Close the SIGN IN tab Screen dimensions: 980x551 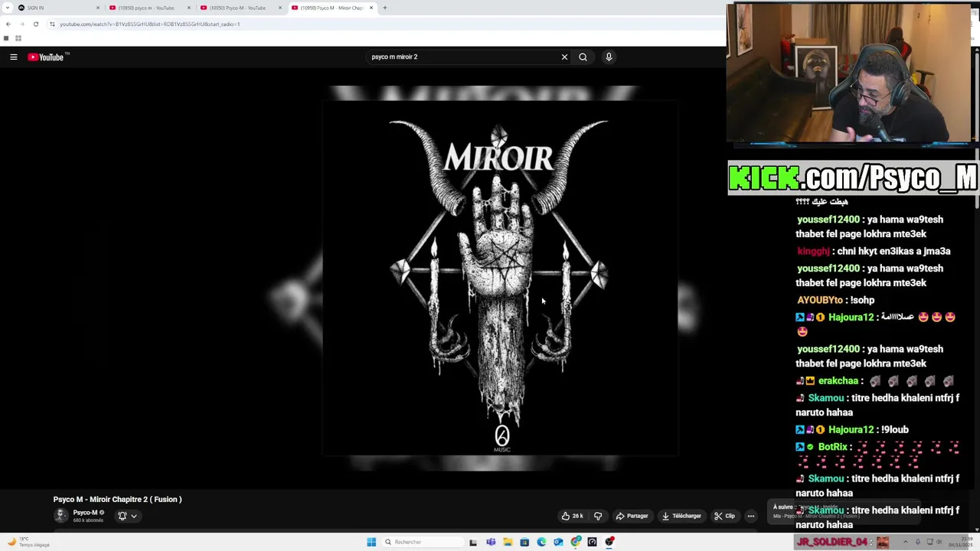(97, 8)
